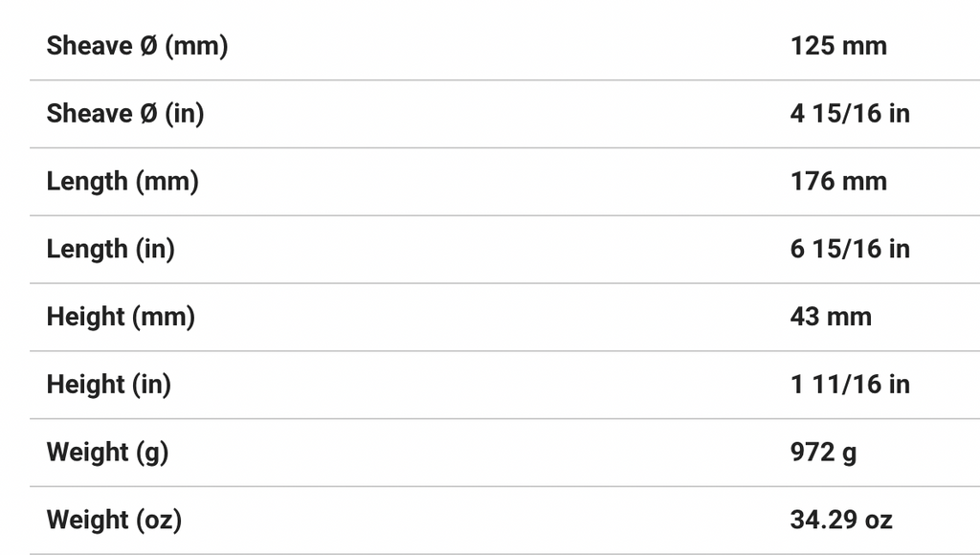
Task: Select the 6 15/16 in value
Action: coord(850,250)
